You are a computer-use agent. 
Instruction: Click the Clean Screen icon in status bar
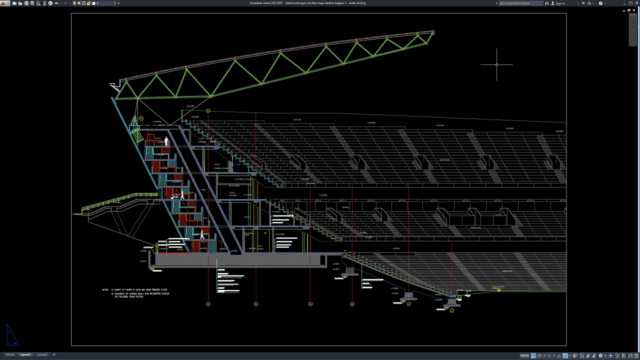(x=630, y=356)
